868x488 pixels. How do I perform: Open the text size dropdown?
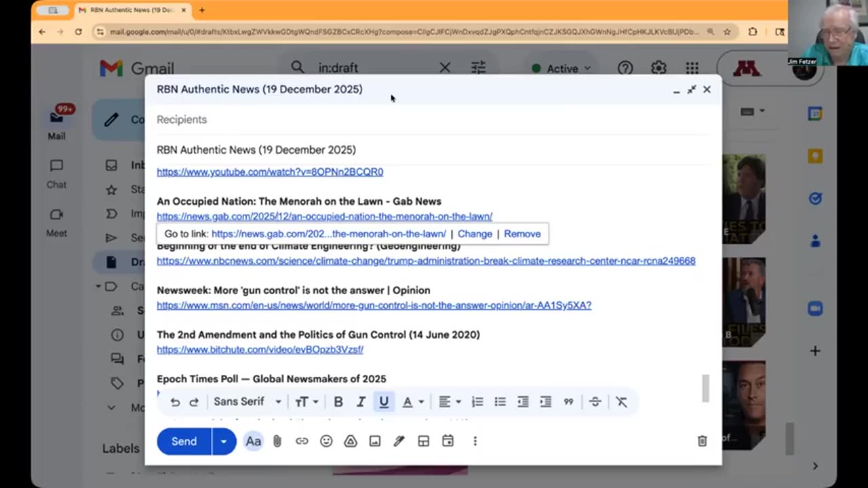[307, 402]
